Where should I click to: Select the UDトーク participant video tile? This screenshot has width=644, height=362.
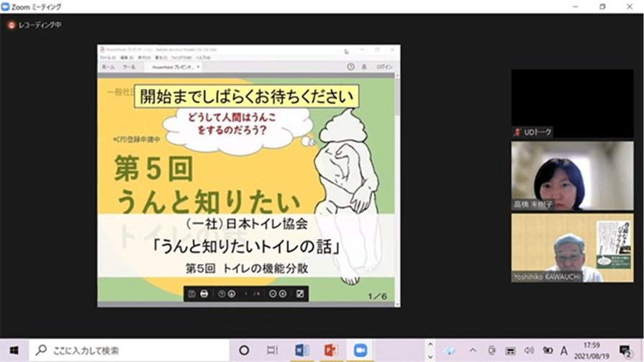pyautogui.click(x=572, y=103)
